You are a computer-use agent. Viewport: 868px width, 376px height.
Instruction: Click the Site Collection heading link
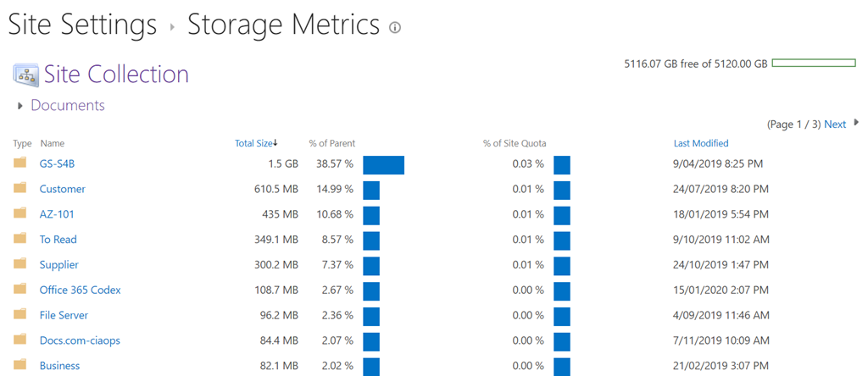[116, 75]
